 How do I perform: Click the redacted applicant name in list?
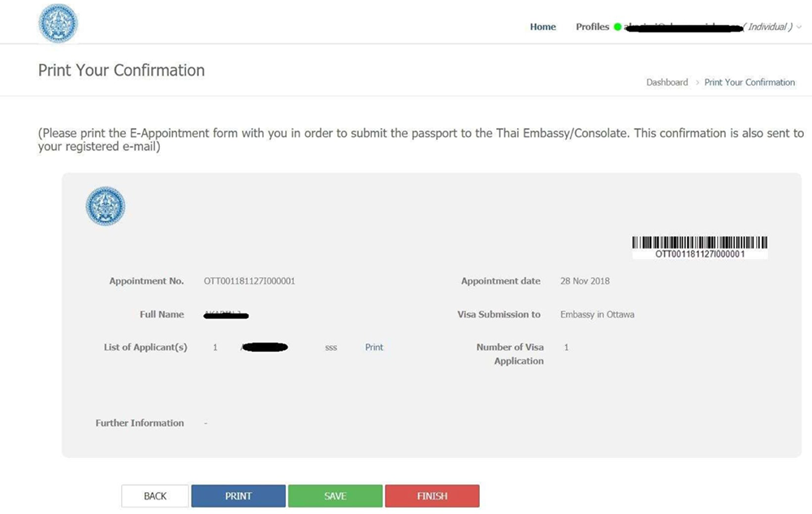tap(264, 347)
